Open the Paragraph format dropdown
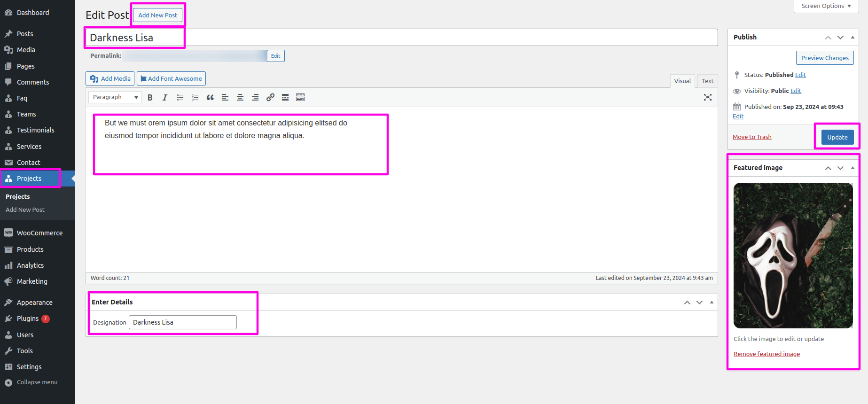Image resolution: width=868 pixels, height=404 pixels. [115, 97]
